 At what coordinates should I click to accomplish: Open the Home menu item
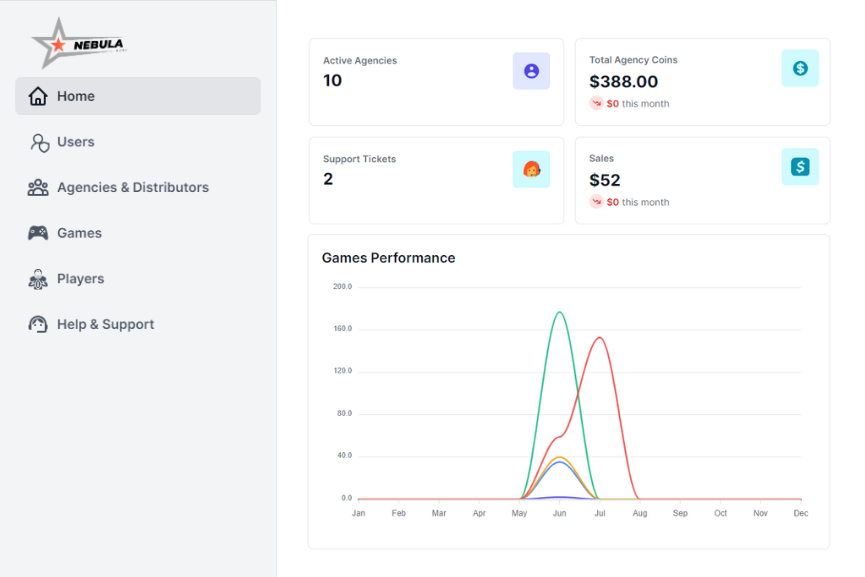(x=138, y=96)
